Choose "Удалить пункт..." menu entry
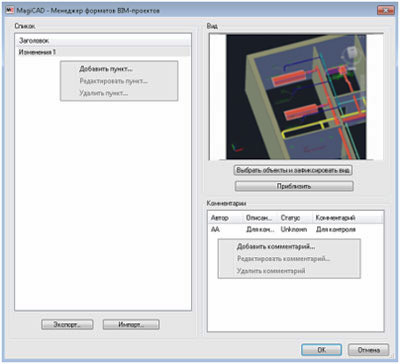Screen dimensions: 400x364 point(103,93)
